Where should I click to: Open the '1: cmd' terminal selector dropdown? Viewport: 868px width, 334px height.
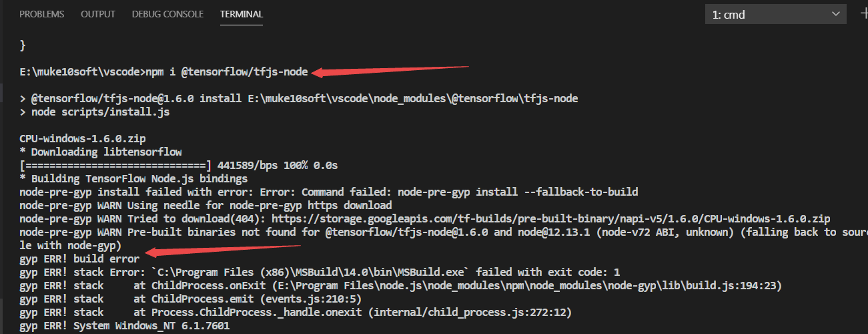(x=775, y=14)
